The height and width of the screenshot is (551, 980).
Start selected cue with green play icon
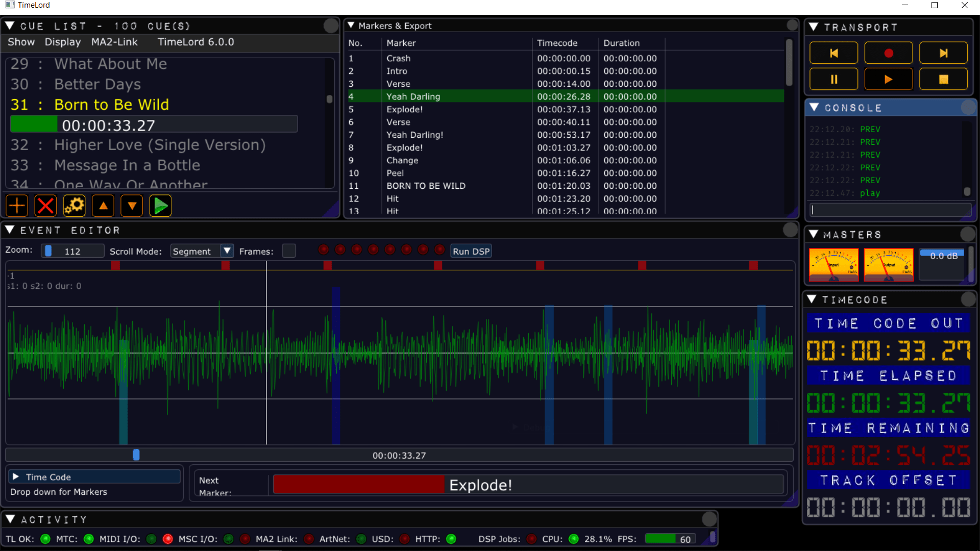point(160,206)
